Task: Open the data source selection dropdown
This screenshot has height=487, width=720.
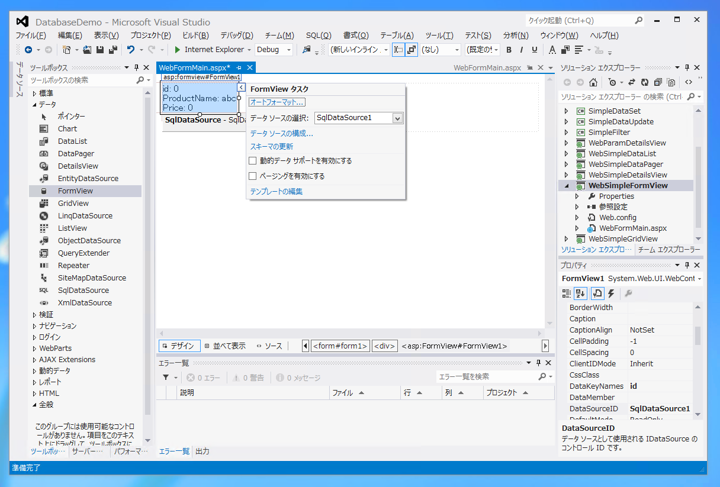Action: [398, 118]
